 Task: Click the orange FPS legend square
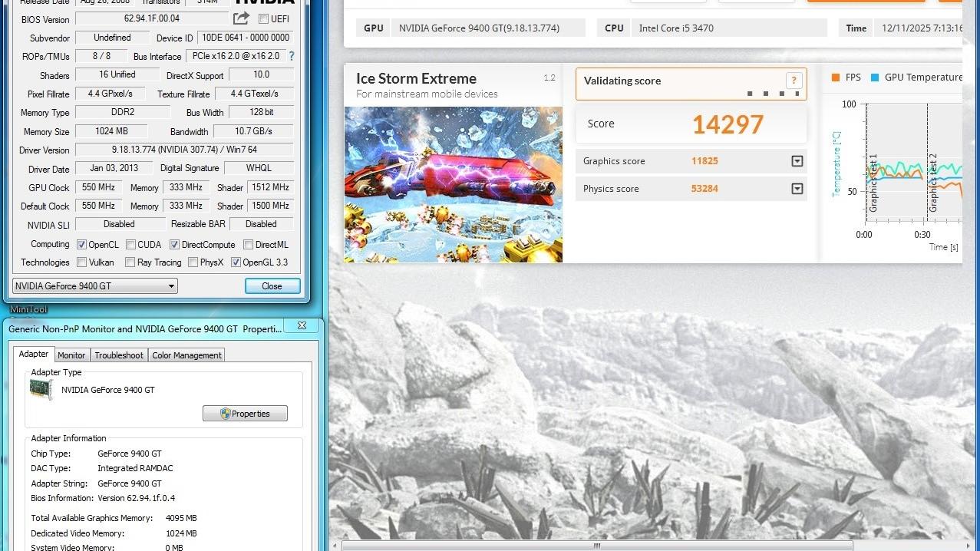click(x=835, y=78)
